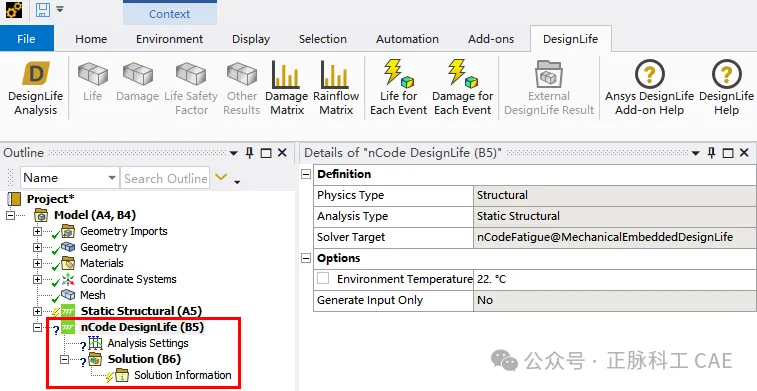Select Analysis Settings in the tree
The width and height of the screenshot is (757, 391).
click(148, 343)
